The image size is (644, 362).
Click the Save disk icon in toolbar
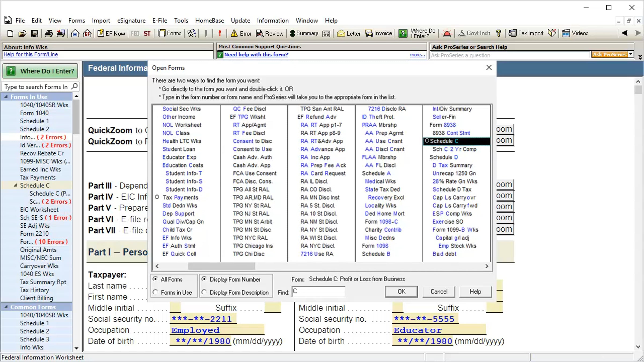[x=35, y=34]
